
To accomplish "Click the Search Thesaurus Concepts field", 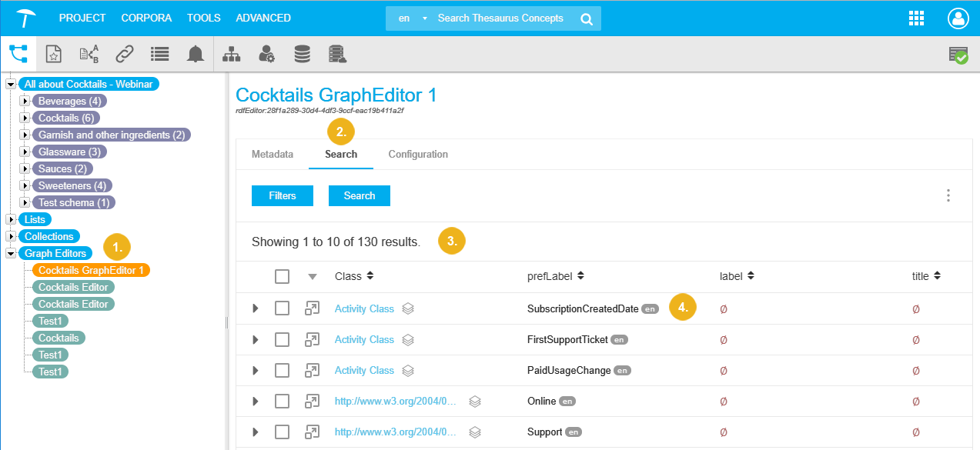I will 500,18.
